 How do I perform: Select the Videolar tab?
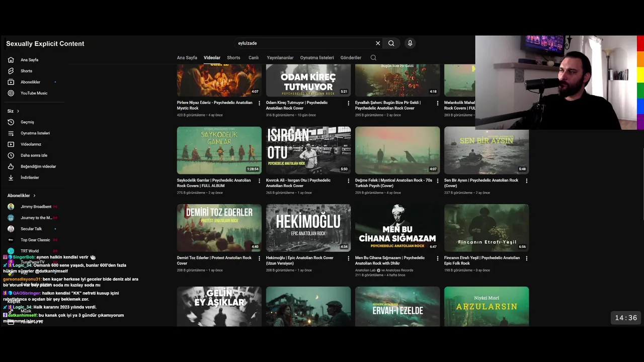coord(212,58)
